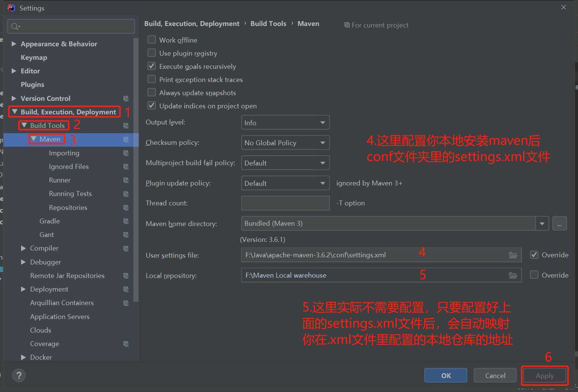Click Maven home directory browse ellipsis button
Screen dimensions: 578x392
[x=560, y=223]
